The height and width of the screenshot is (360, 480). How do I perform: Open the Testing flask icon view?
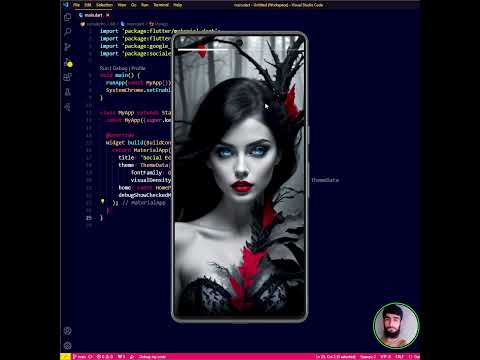point(67,92)
